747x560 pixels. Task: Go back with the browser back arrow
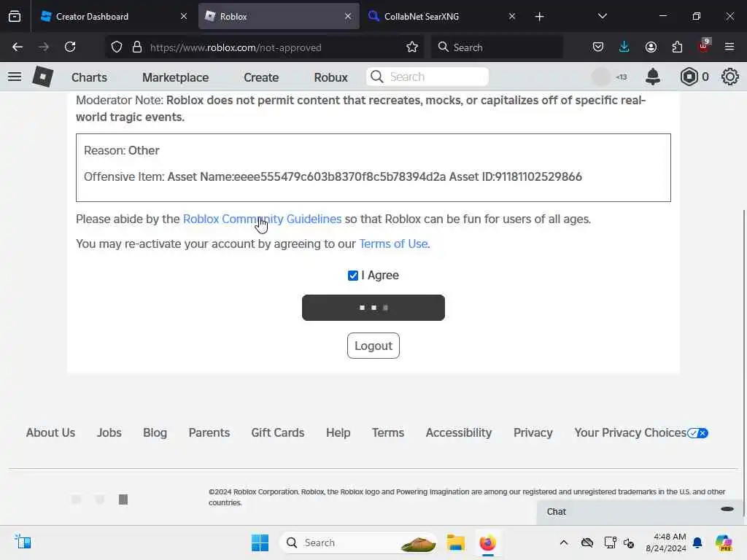pyautogui.click(x=18, y=47)
